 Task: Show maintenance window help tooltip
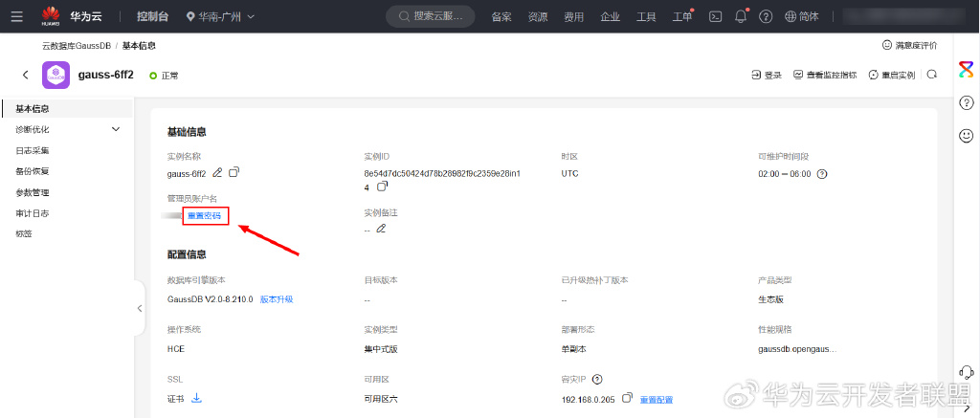tap(822, 174)
